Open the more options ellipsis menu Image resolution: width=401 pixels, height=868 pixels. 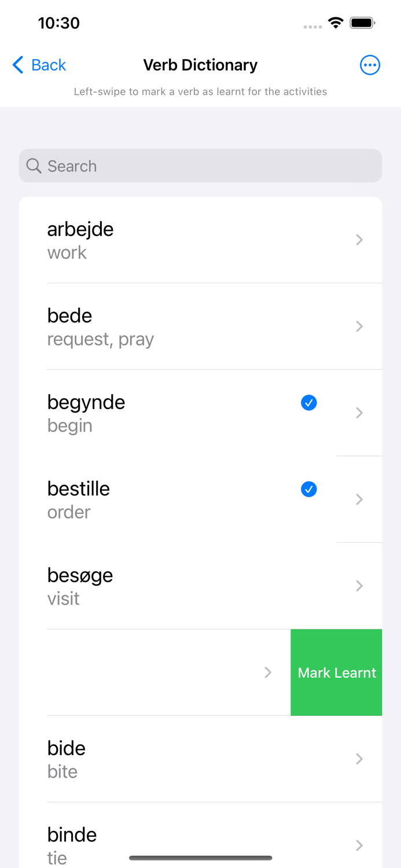tap(370, 65)
